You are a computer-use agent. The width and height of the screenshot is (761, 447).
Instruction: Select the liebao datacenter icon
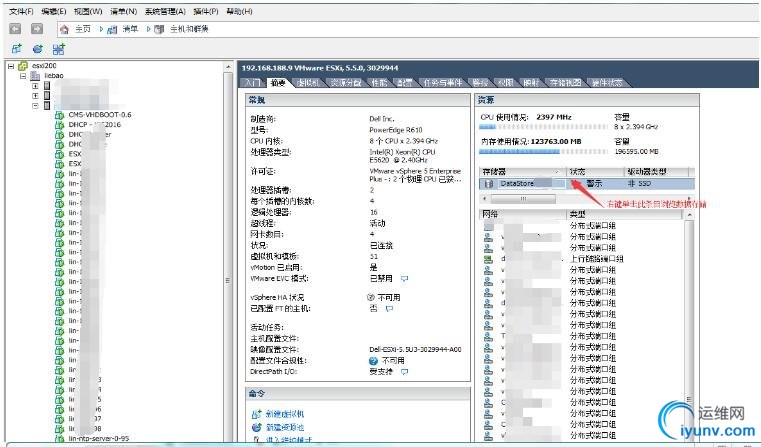click(35, 76)
